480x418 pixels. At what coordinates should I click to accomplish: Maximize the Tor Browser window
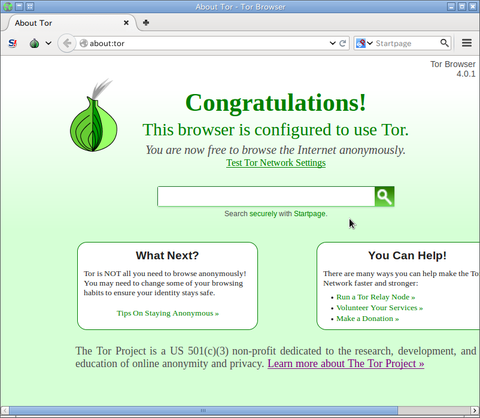coord(462,6)
